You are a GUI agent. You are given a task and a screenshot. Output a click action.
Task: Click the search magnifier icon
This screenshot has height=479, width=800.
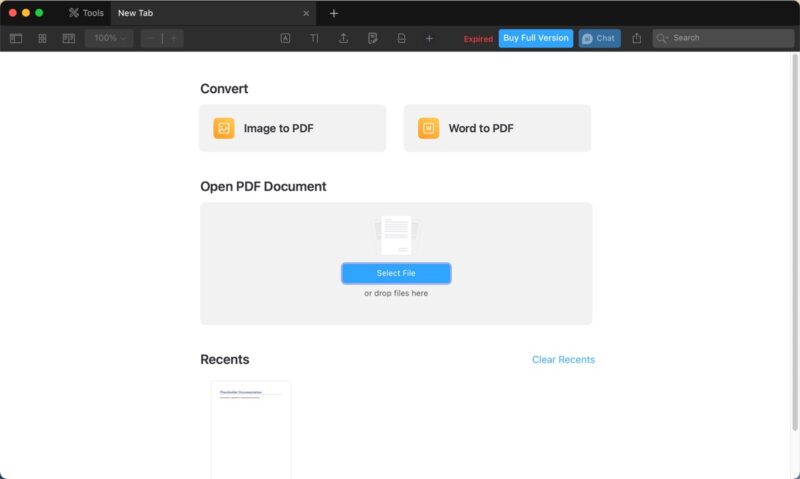click(x=662, y=38)
